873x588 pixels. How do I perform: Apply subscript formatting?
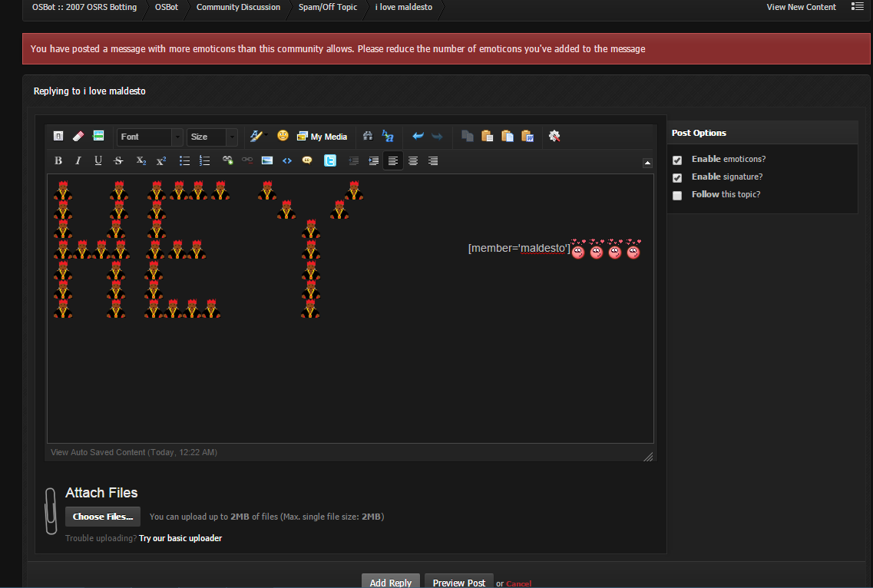(x=141, y=161)
